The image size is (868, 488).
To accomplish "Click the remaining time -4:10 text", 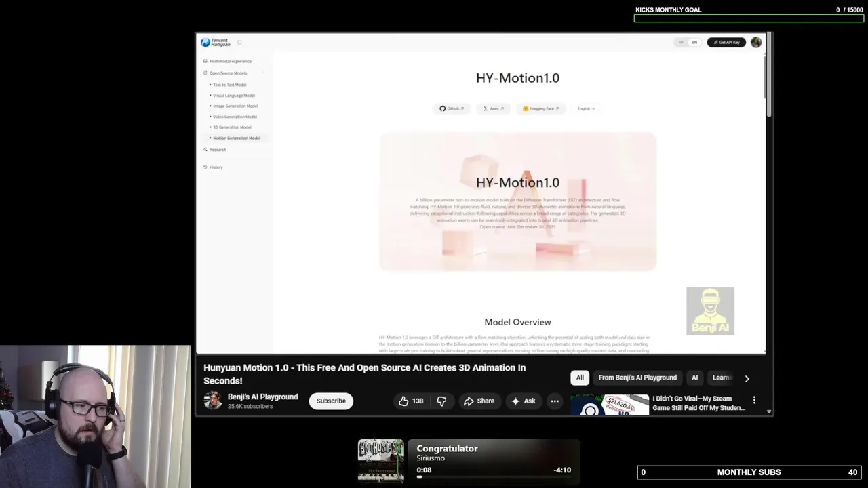I will coord(562,470).
